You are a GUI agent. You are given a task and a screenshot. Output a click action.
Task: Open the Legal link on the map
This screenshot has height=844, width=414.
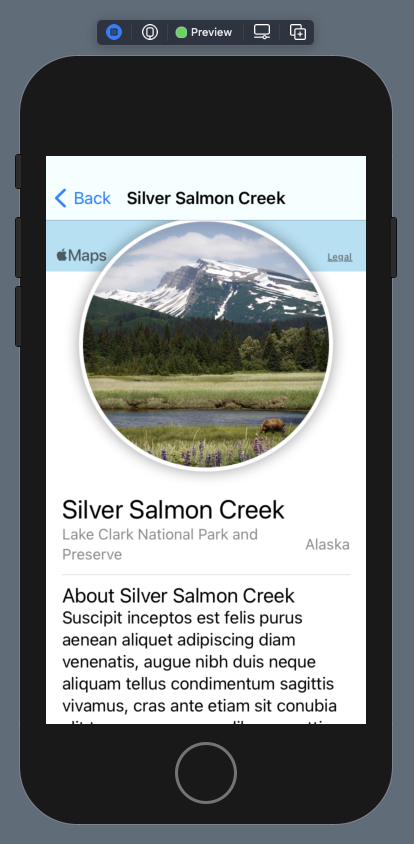click(x=340, y=257)
